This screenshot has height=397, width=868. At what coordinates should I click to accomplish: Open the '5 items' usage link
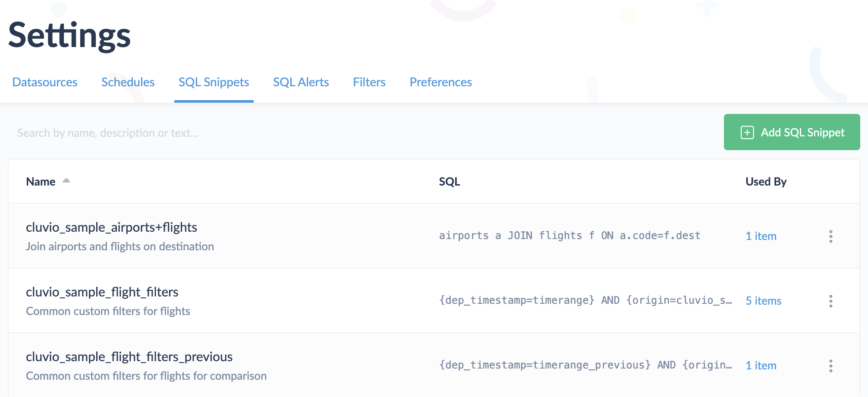(x=763, y=301)
